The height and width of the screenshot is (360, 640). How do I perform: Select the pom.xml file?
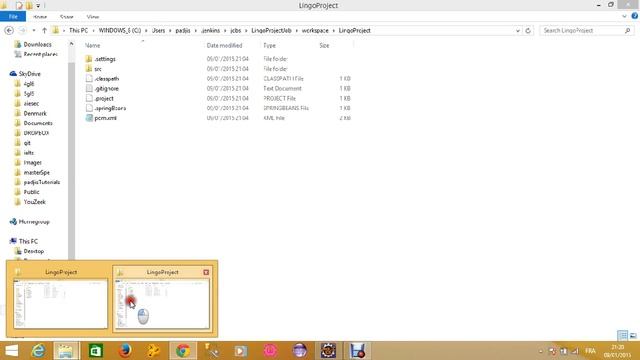click(x=105, y=118)
